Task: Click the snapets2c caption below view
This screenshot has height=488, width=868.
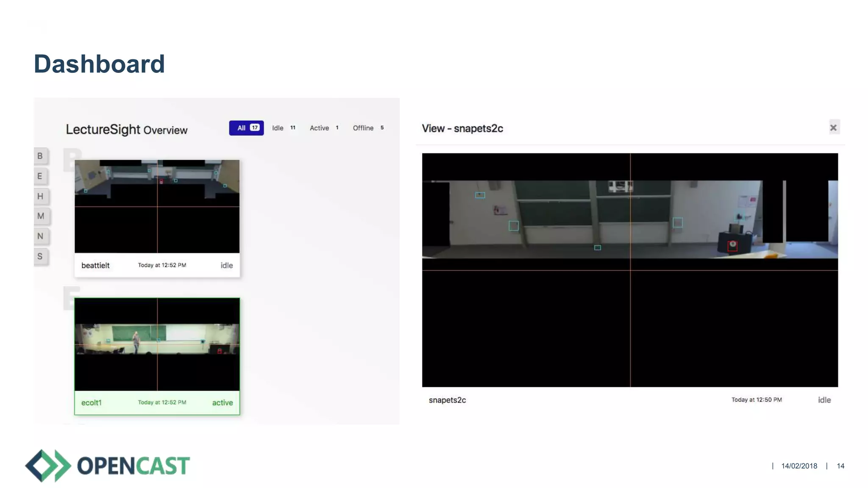Action: click(x=447, y=400)
